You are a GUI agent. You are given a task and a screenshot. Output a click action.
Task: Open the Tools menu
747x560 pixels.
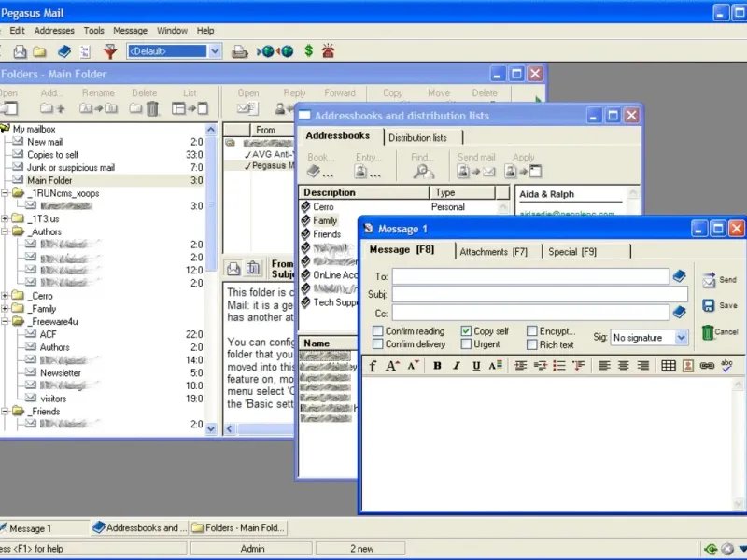(94, 31)
